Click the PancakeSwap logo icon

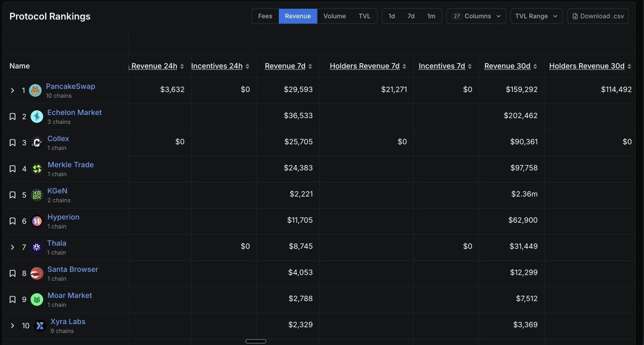tap(35, 90)
